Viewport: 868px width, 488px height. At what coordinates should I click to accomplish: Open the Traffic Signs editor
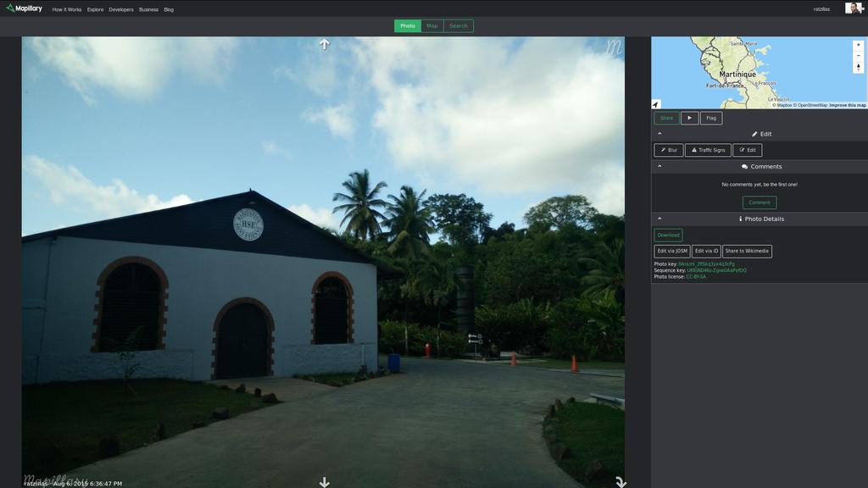(708, 150)
